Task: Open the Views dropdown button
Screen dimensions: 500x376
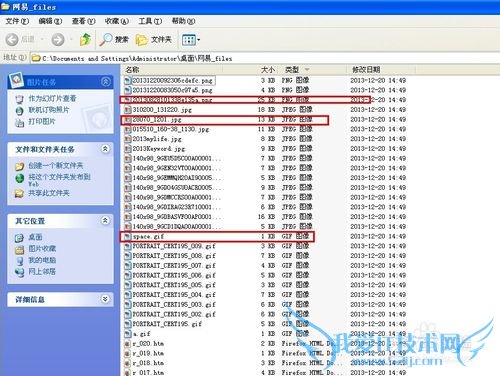Action: (x=190, y=40)
